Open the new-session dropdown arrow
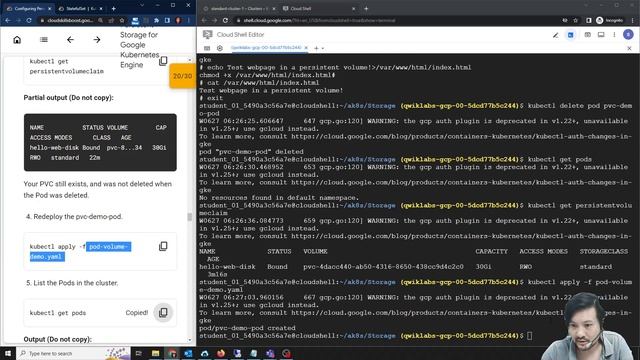 (x=322, y=48)
